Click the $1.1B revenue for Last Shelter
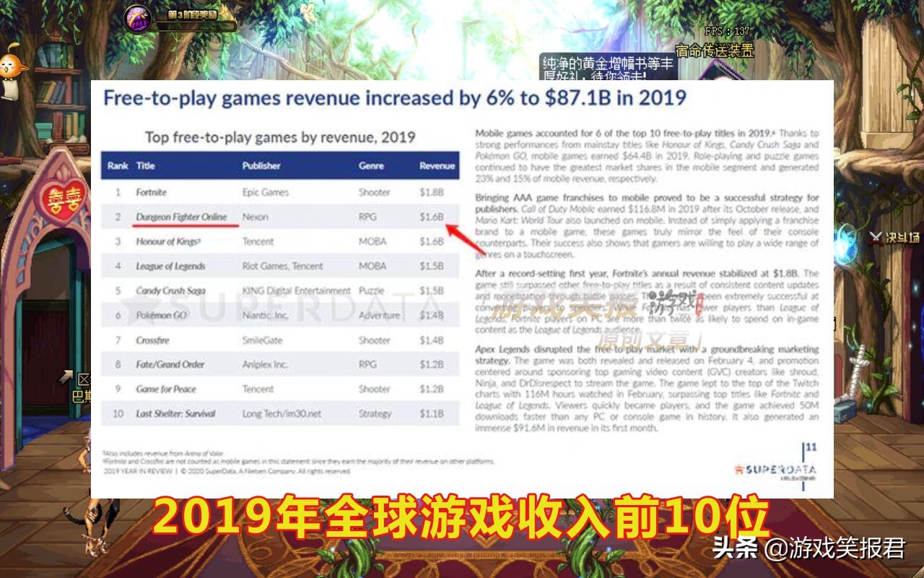 click(431, 413)
